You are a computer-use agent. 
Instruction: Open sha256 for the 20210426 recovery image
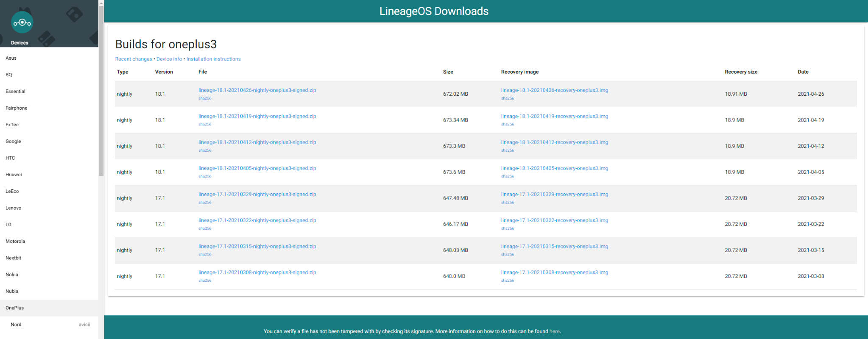point(508,98)
